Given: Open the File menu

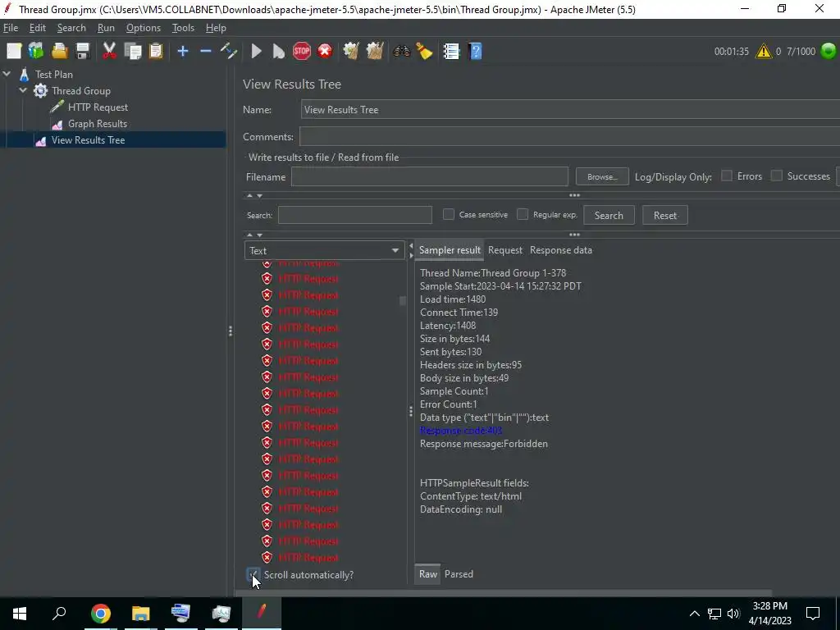Looking at the screenshot, I should coord(10,28).
